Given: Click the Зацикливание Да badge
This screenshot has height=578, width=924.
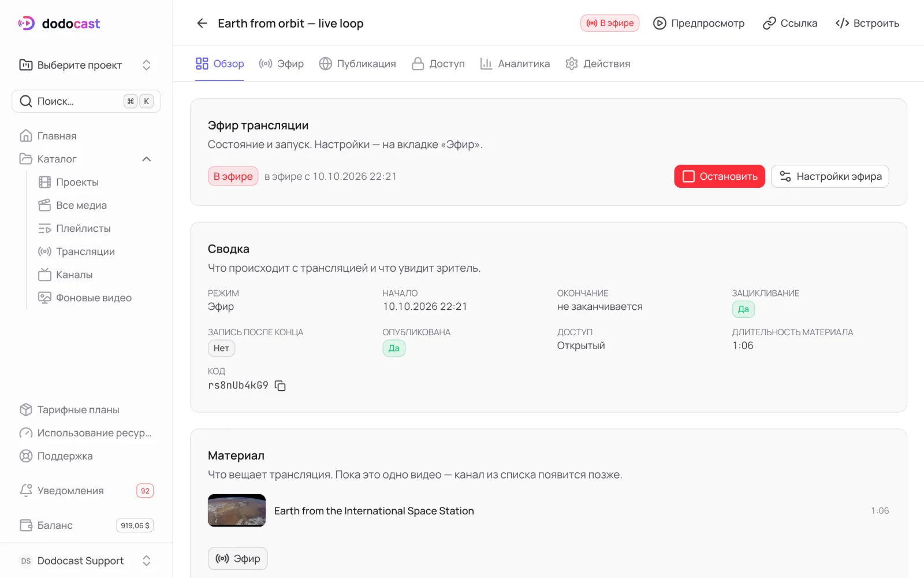Looking at the screenshot, I should point(743,309).
